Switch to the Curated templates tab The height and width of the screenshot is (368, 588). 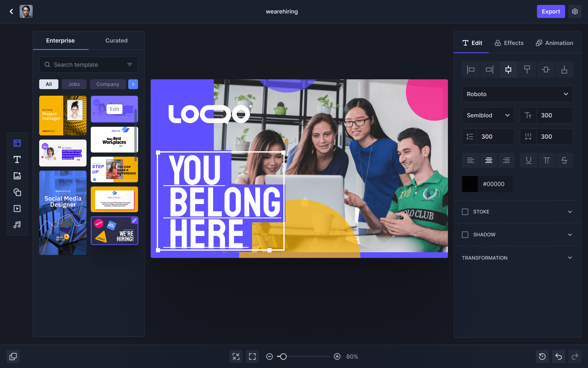coord(116,40)
